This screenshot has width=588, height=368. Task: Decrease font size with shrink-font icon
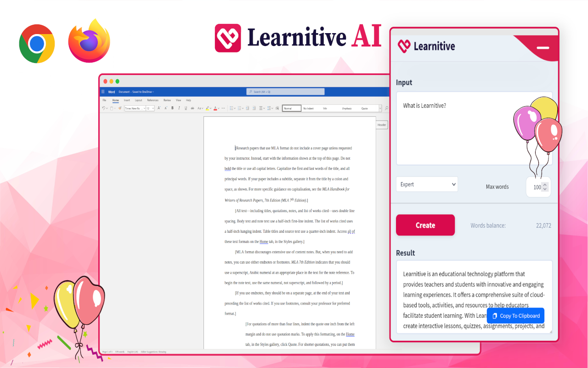click(166, 108)
